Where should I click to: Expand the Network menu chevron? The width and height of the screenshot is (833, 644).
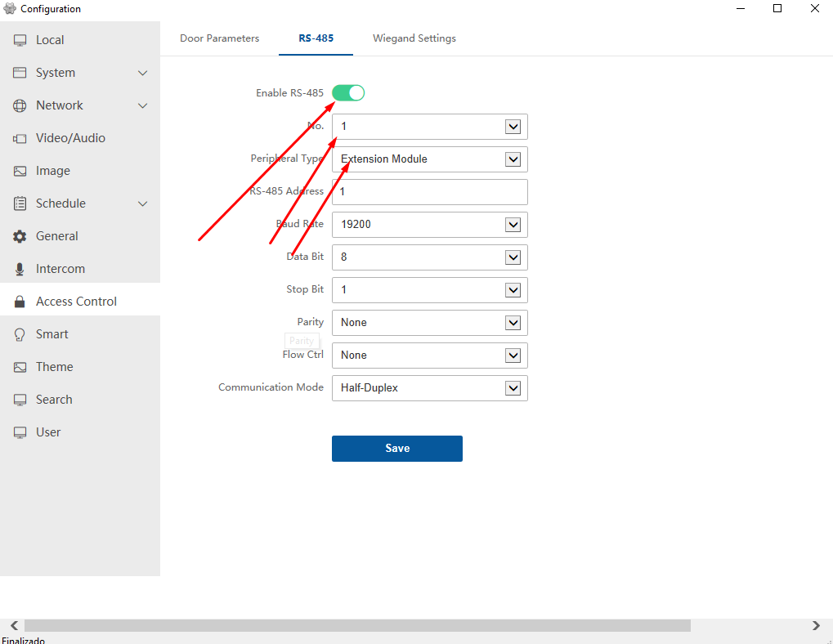click(142, 105)
